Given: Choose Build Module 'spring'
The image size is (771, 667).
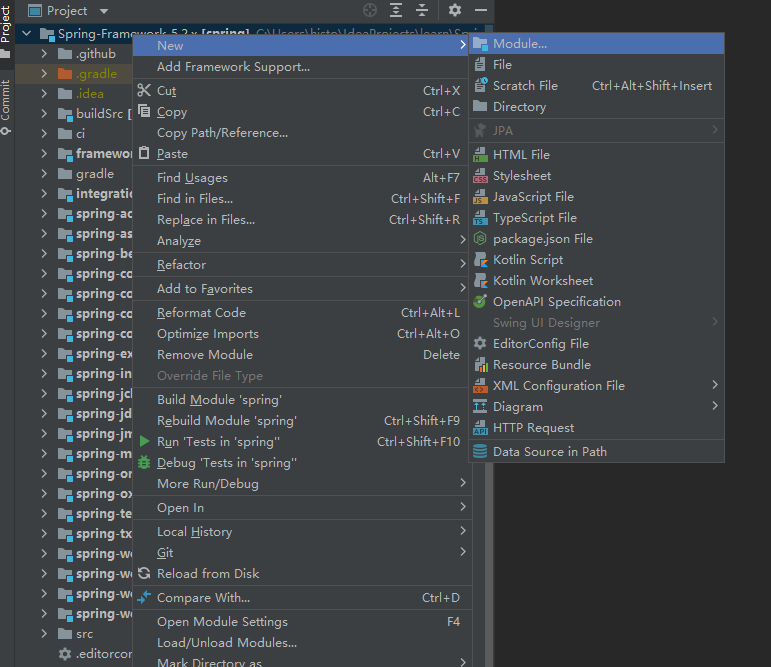Looking at the screenshot, I should [x=302, y=399].
